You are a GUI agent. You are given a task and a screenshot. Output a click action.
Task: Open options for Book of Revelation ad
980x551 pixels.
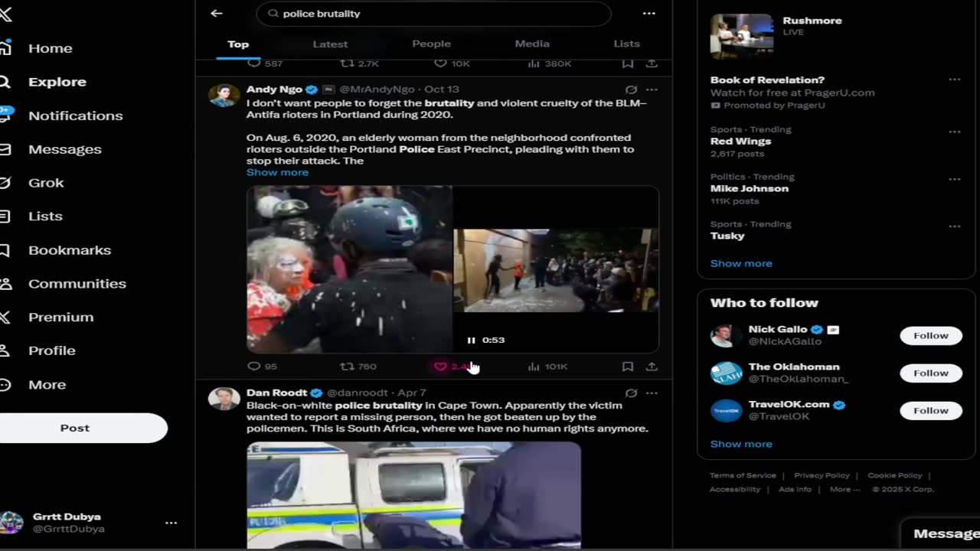click(x=954, y=80)
